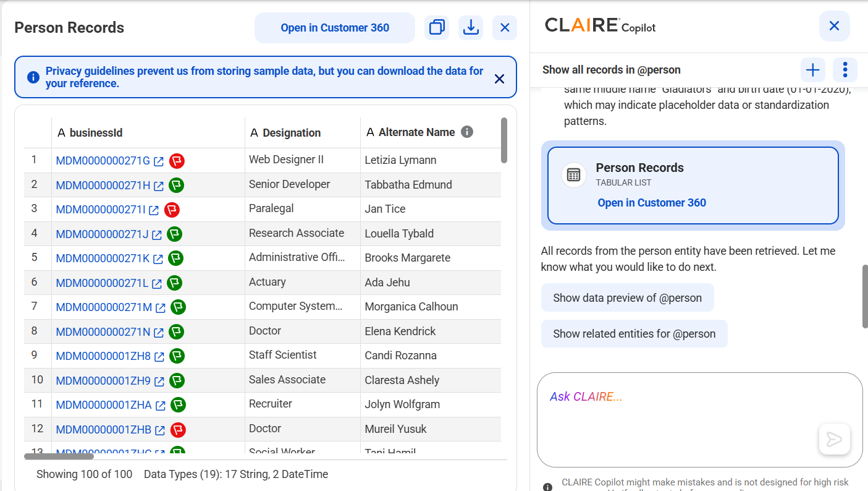This screenshot has width=868, height=491.
Task: Click Showing 100 of 100 status text
Action: tap(85, 474)
